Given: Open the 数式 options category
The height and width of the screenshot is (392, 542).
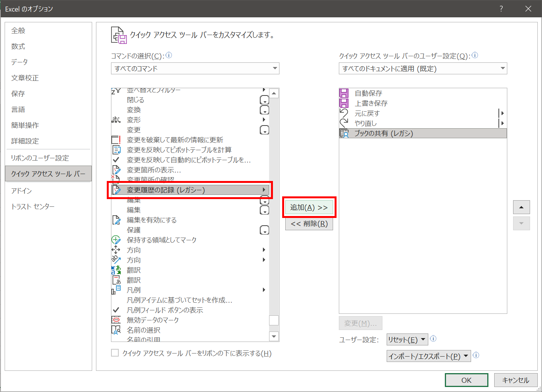Looking at the screenshot, I should click(x=49, y=46).
